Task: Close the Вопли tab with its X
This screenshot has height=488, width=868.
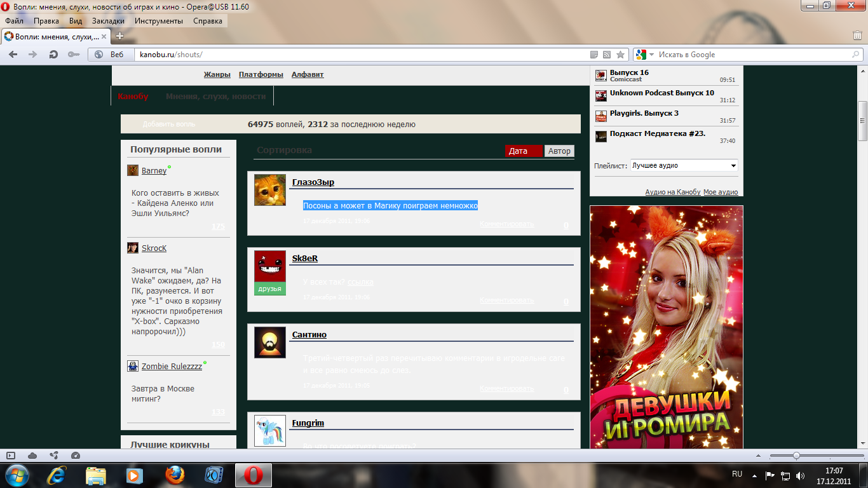Action: coord(105,36)
